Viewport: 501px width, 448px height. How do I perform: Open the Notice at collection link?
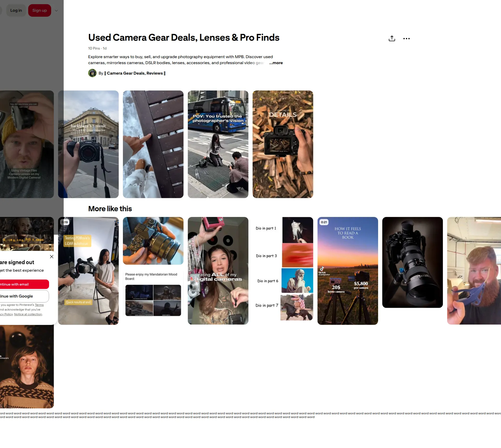28,314
